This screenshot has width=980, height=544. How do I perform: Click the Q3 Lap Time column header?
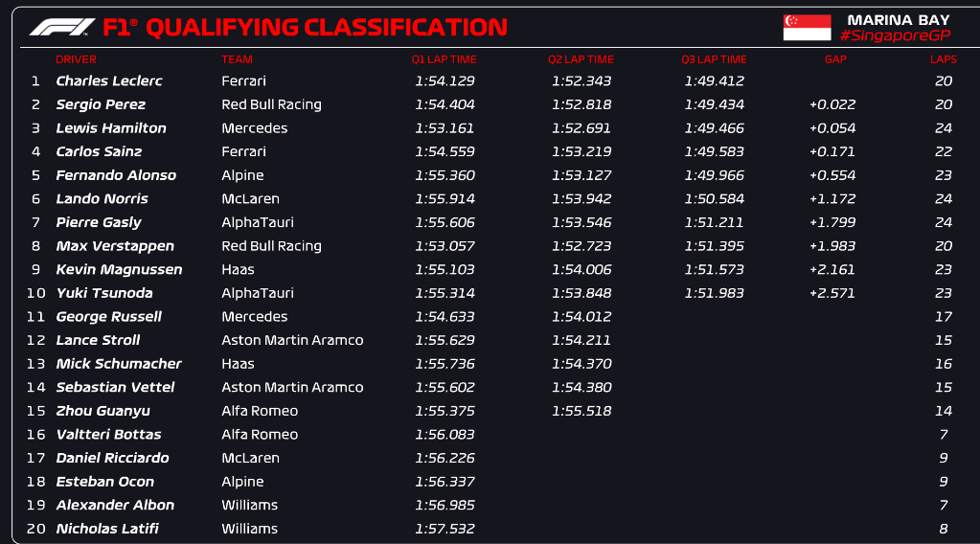(x=714, y=59)
